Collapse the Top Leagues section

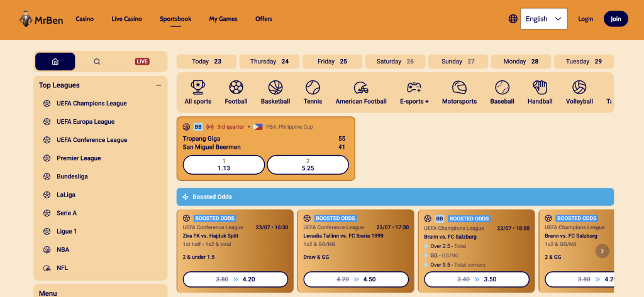click(x=158, y=85)
